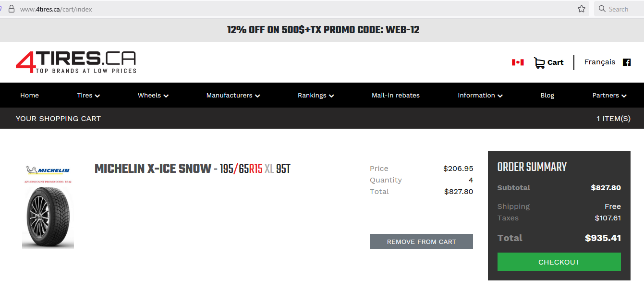Expand the Tires dropdown menu
Screen dimensions: 644x303
(x=88, y=95)
